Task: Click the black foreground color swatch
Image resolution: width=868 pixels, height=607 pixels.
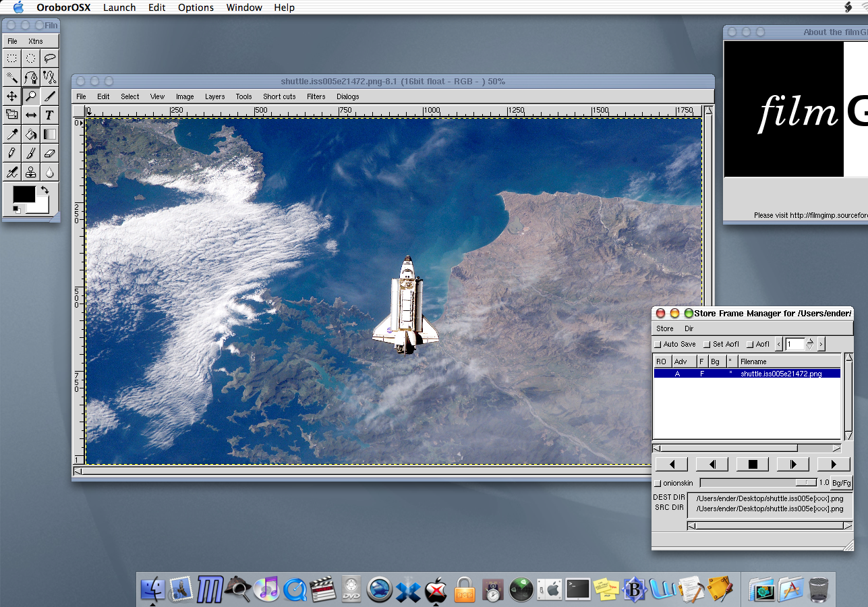Action: click(x=23, y=194)
